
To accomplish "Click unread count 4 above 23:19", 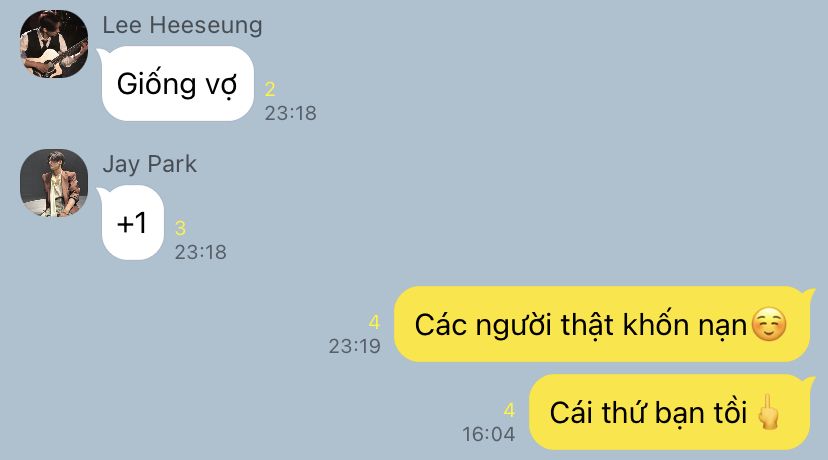I will (374, 322).
